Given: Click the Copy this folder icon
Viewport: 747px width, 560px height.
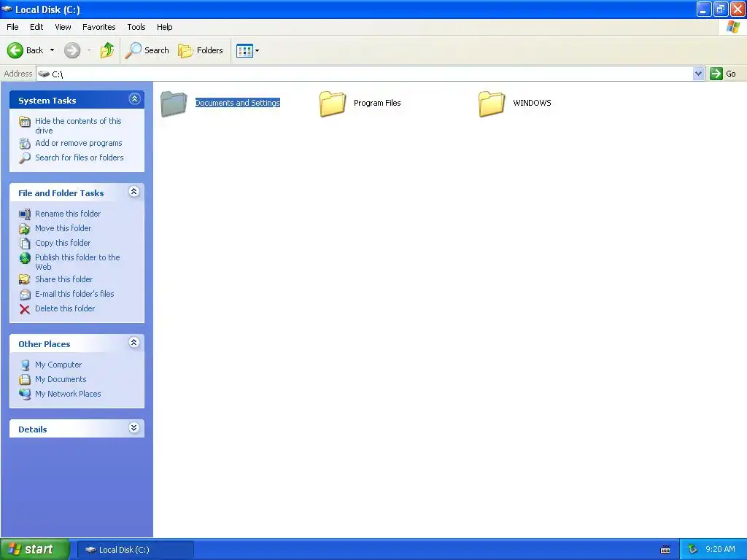Looking at the screenshot, I should tap(25, 244).
